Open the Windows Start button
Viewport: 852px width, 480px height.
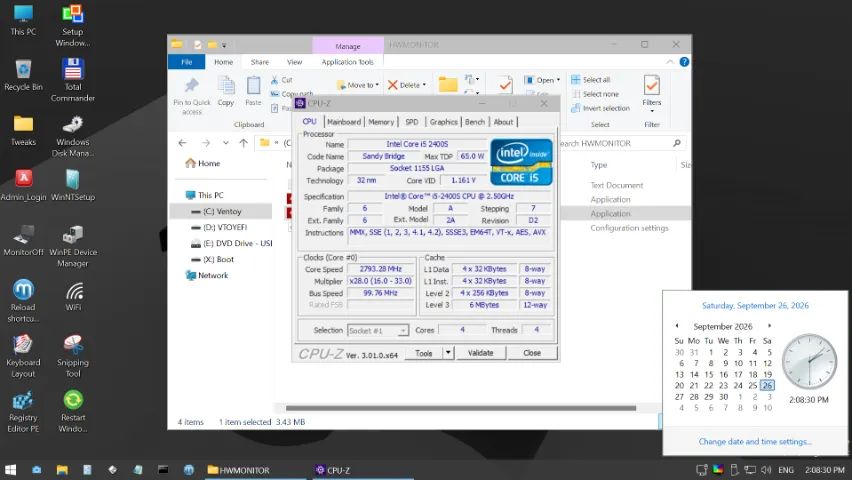10,470
